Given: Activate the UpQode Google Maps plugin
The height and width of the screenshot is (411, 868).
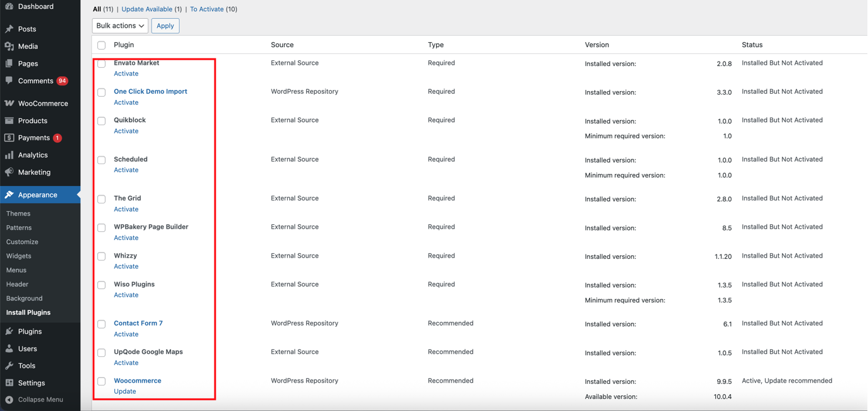Looking at the screenshot, I should click(x=126, y=363).
